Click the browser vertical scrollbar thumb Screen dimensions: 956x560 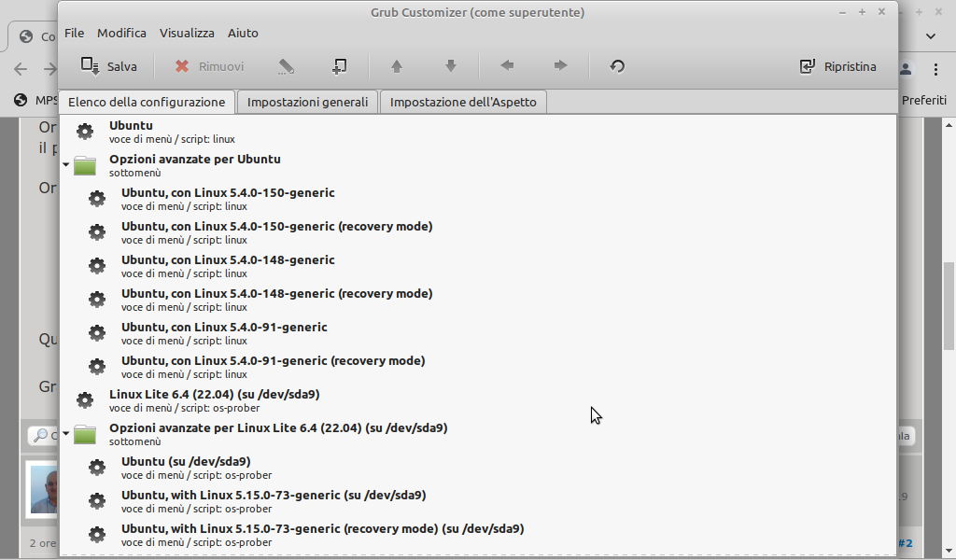coord(949,305)
